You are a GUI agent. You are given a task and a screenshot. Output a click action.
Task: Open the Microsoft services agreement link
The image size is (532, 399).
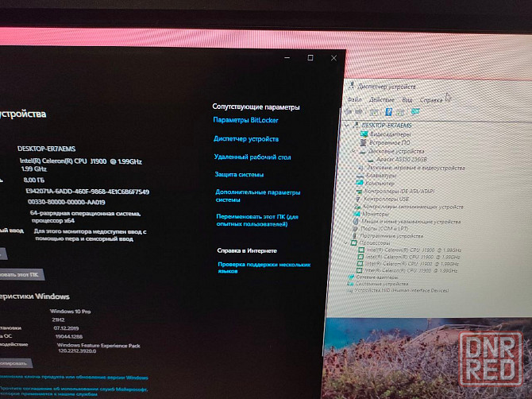73,392
